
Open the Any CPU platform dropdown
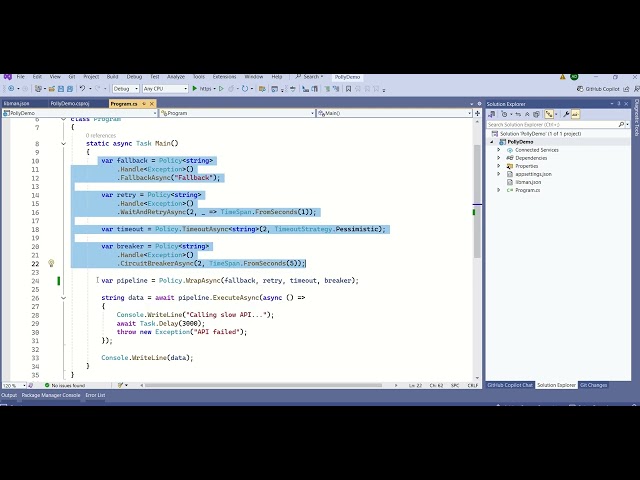point(165,89)
